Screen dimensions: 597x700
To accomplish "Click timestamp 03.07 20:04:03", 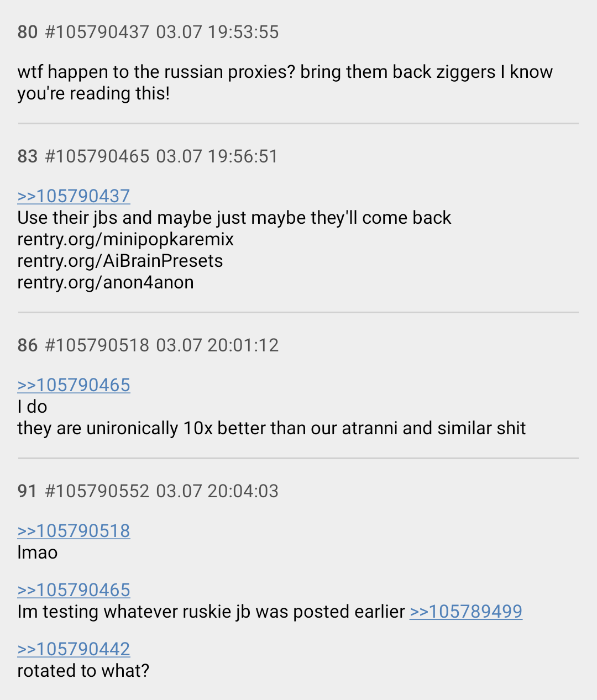I will [x=217, y=491].
